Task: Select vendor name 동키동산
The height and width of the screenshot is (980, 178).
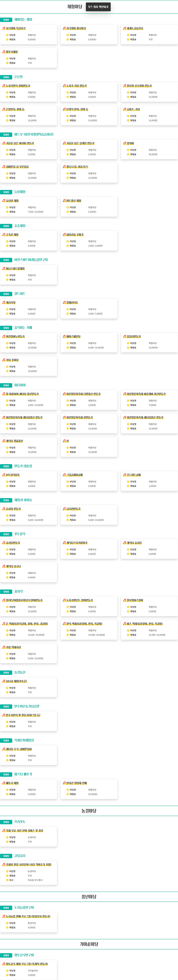Action: [x=20, y=672]
